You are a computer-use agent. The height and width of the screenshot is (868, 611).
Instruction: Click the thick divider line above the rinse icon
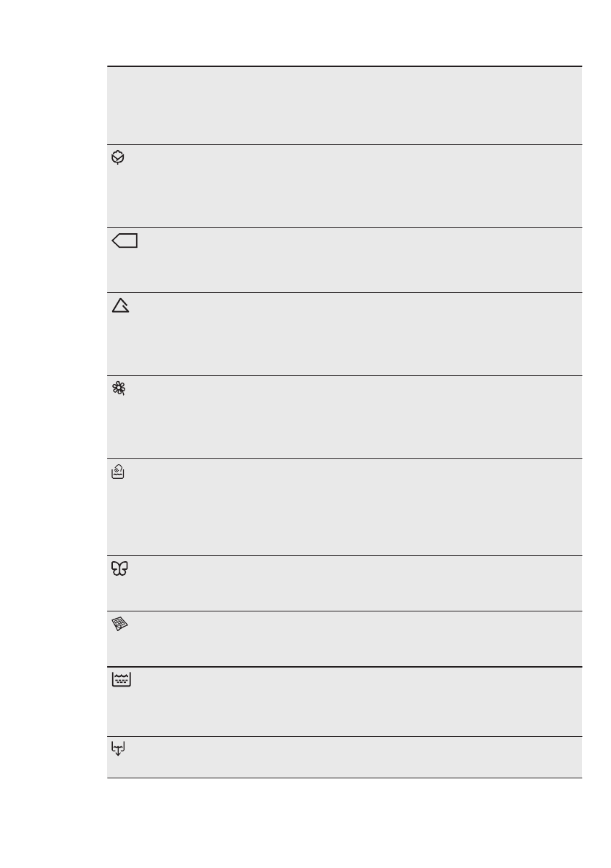pos(344,667)
